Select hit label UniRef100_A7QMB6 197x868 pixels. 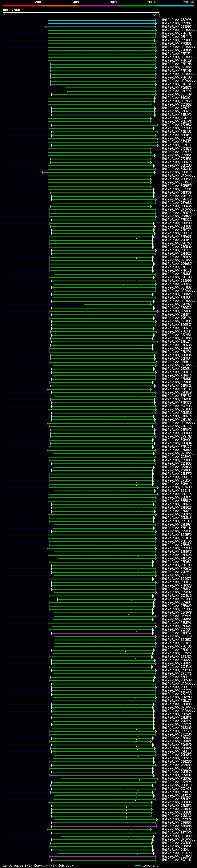click(177, 50)
